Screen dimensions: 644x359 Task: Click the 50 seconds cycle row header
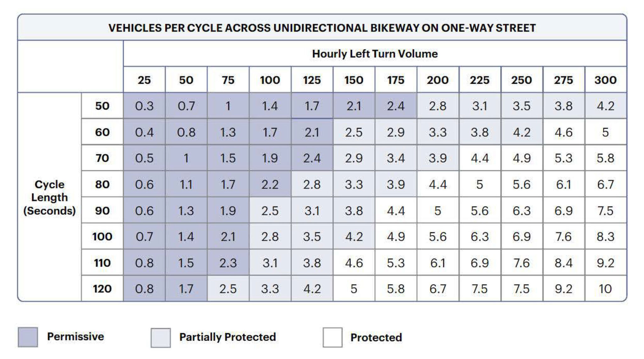[102, 106]
